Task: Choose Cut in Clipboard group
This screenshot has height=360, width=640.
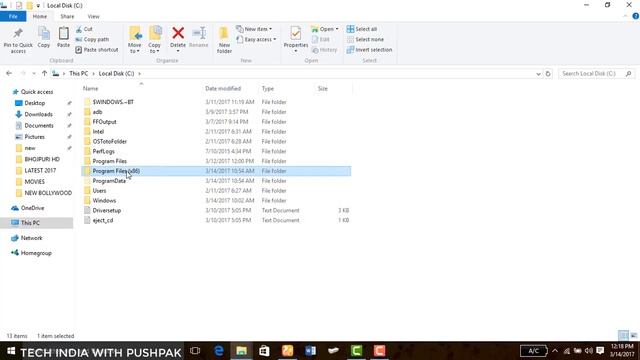Action: [84, 29]
